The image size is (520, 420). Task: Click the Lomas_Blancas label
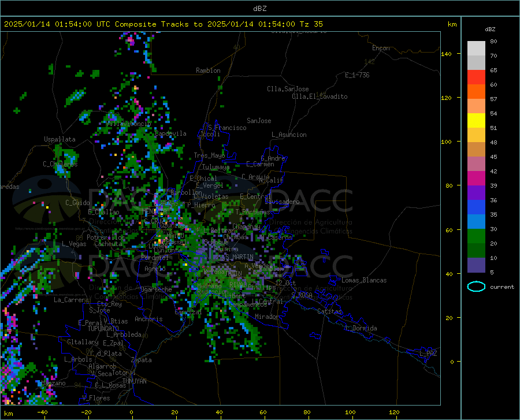pos(364,280)
